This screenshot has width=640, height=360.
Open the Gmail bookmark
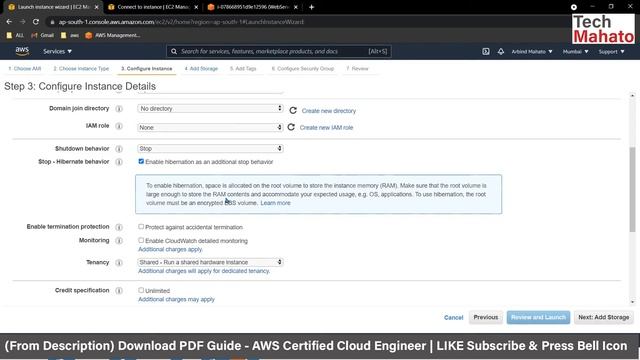click(42, 36)
